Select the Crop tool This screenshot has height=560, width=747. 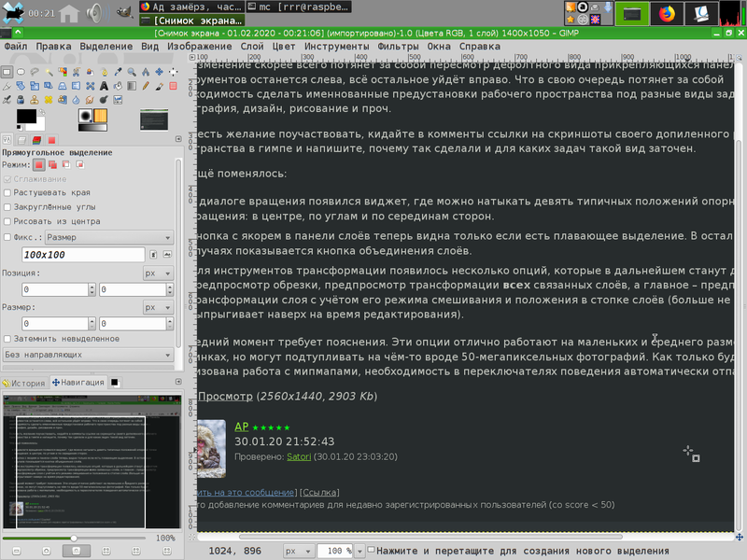click(x=7, y=86)
